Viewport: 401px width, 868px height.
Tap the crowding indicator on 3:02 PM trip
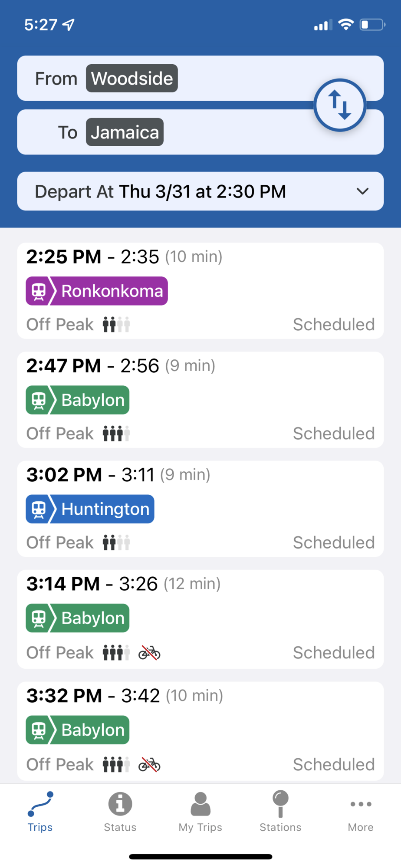point(116,542)
